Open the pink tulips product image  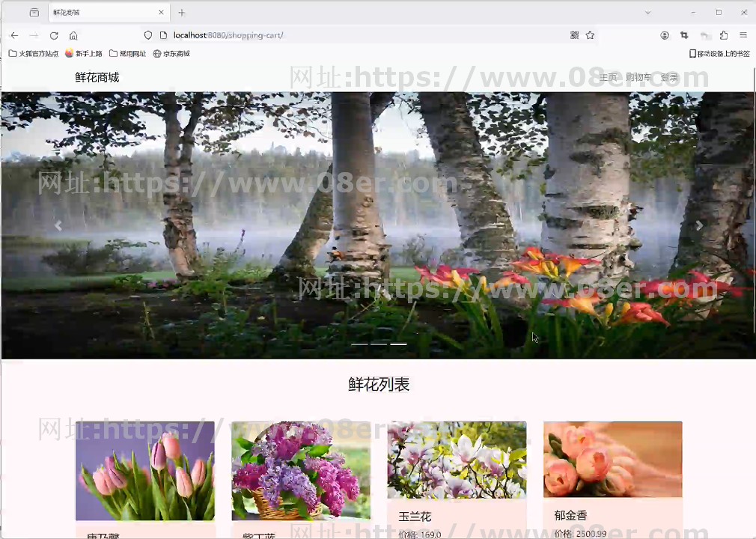pos(145,471)
